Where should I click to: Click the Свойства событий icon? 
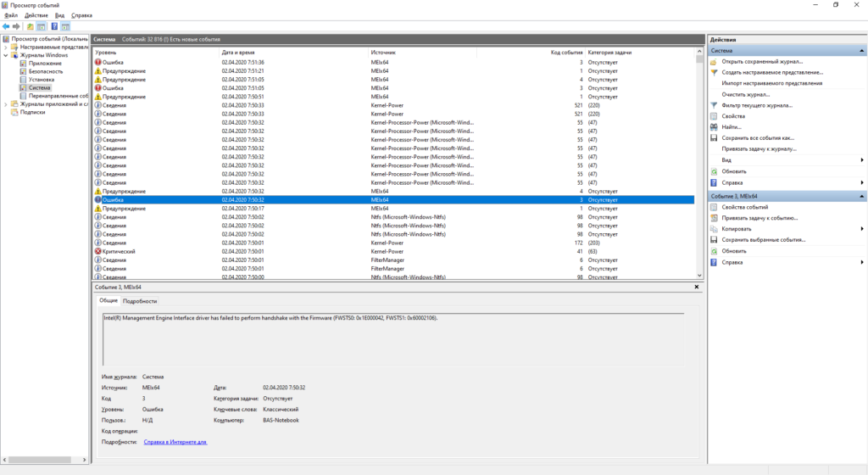pyautogui.click(x=714, y=207)
